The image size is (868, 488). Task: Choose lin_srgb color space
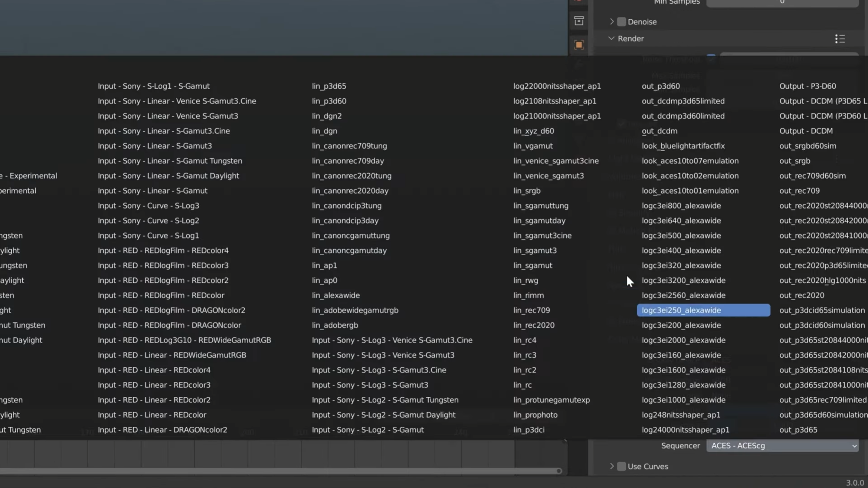click(x=527, y=191)
